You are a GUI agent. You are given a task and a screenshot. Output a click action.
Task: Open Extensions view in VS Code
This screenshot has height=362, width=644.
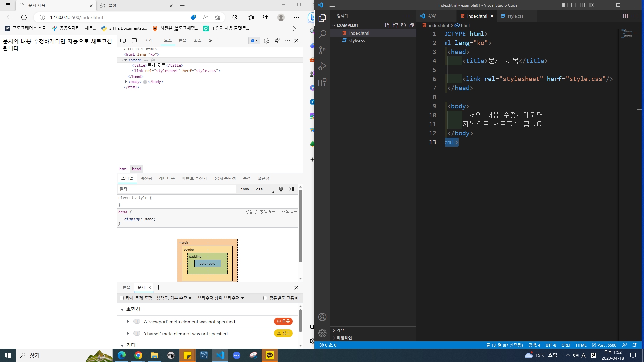click(x=322, y=82)
